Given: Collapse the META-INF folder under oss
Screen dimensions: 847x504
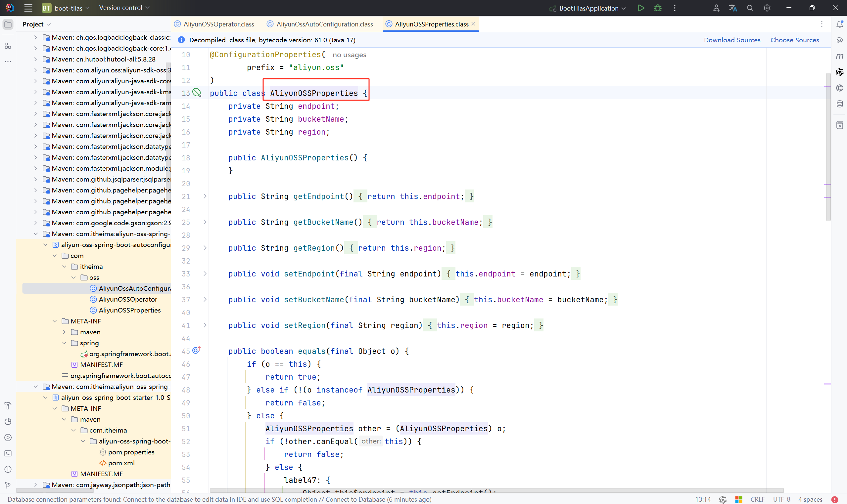Looking at the screenshot, I should (x=55, y=321).
